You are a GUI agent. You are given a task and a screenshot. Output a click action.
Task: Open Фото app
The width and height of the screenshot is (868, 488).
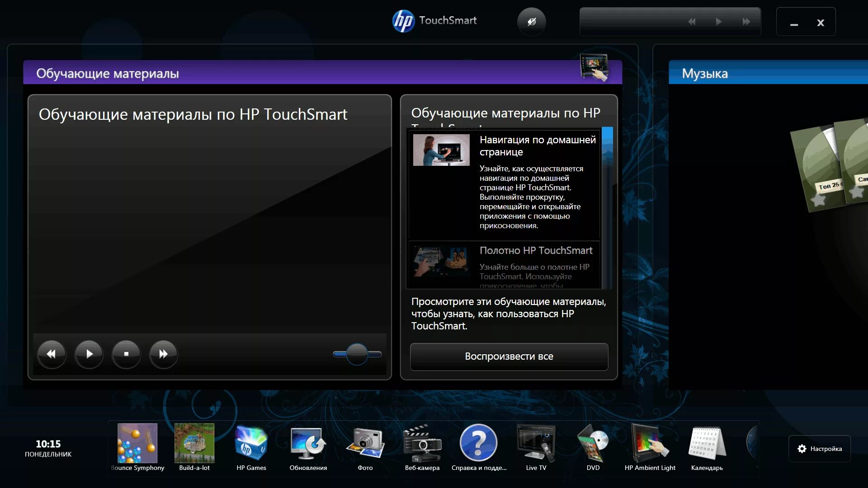coord(365,447)
